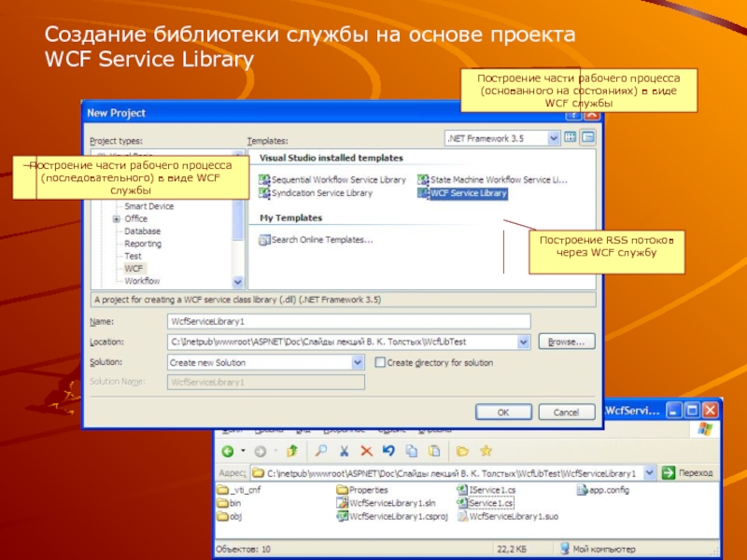
Task: Select the obj folder in Explorer
Action: coord(229,516)
